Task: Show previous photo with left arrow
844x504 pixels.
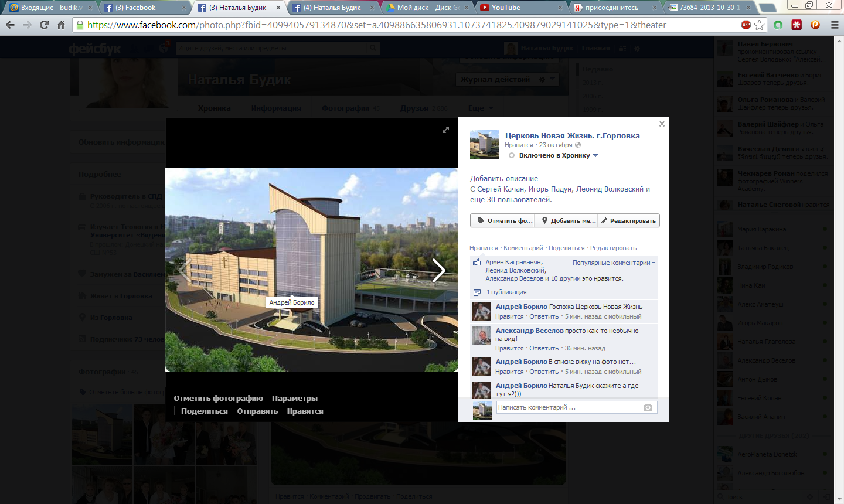Action: (185, 270)
